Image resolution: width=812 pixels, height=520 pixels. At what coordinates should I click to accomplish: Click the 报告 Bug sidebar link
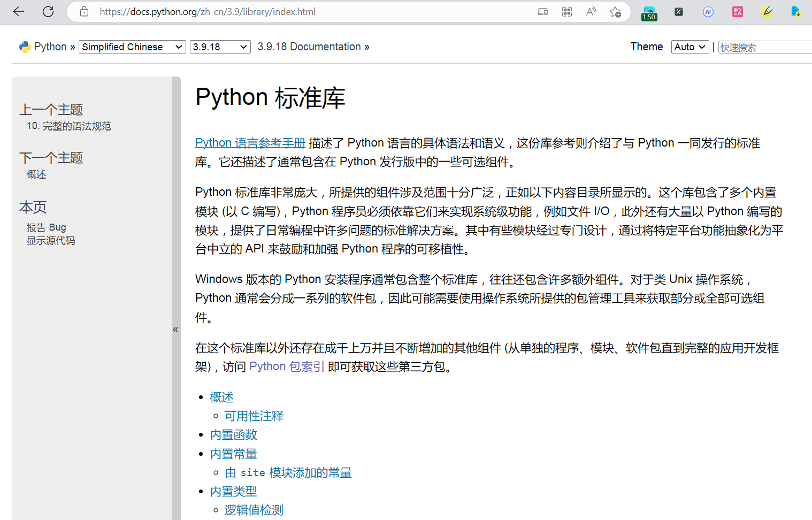pos(47,227)
